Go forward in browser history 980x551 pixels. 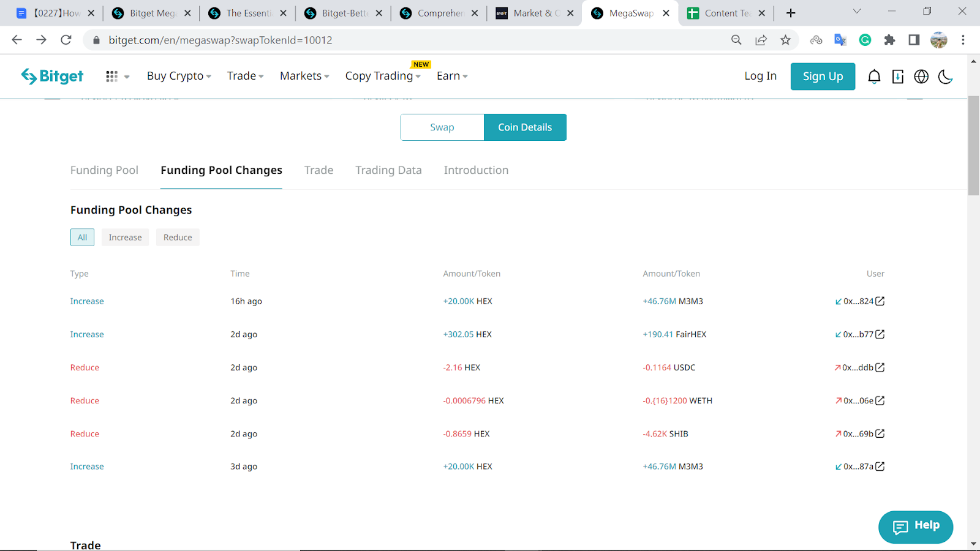pos(41,40)
